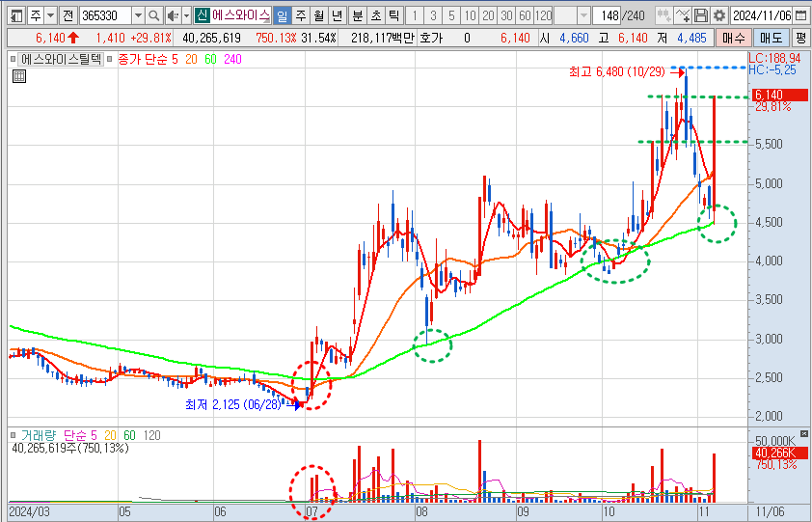This screenshot has height=522, width=812.
Task: Select the 일 daily chart period
Action: 283,16
